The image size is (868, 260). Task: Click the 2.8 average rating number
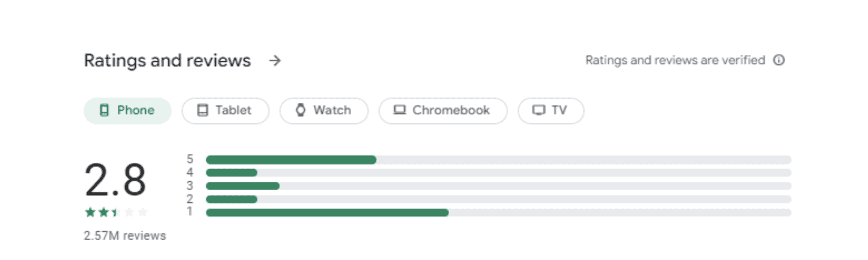pyautogui.click(x=115, y=180)
